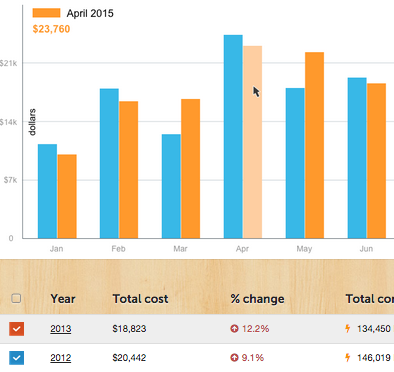Click the Mar axis label
Screen dimensions: 394x372
coord(180,249)
